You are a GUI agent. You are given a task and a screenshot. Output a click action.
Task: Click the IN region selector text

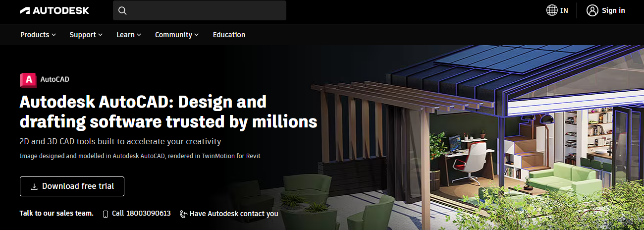point(564,10)
